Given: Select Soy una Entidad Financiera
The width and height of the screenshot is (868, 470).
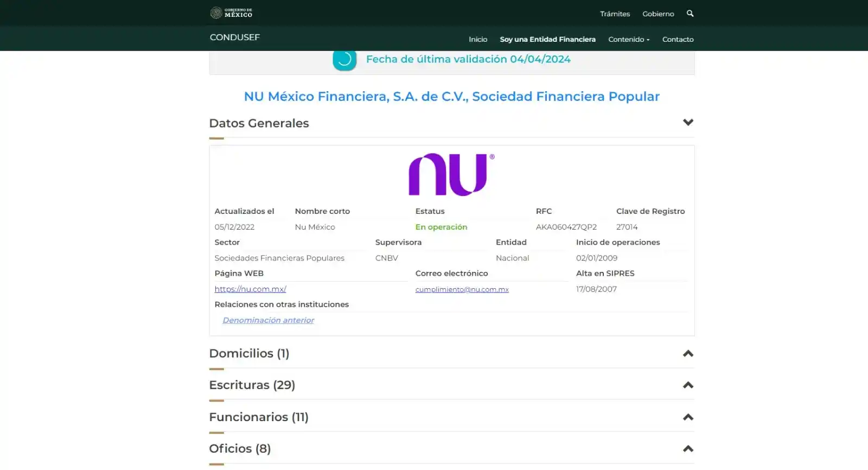Looking at the screenshot, I should coord(547,39).
